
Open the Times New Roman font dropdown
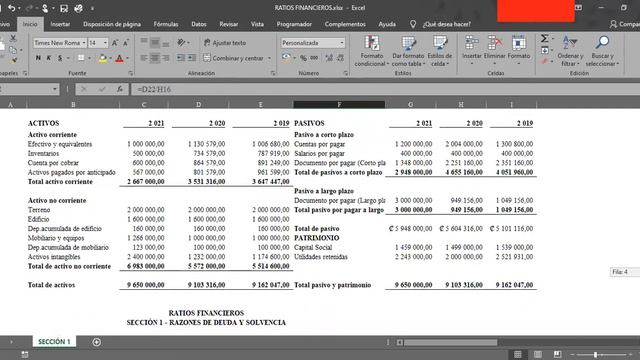(x=84, y=43)
